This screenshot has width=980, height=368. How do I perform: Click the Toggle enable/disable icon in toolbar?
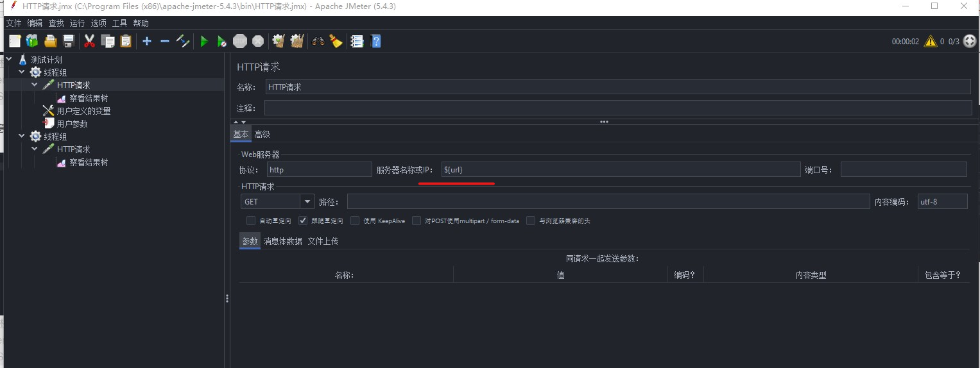(x=183, y=41)
